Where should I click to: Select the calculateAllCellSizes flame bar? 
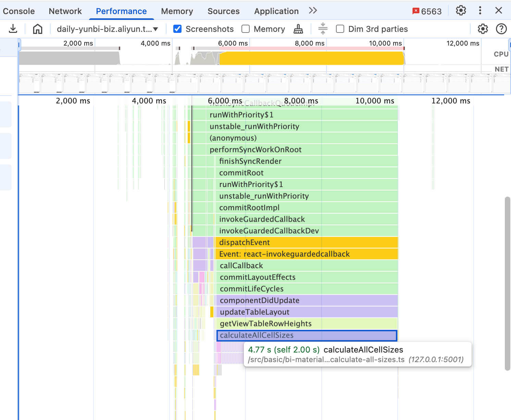[307, 335]
